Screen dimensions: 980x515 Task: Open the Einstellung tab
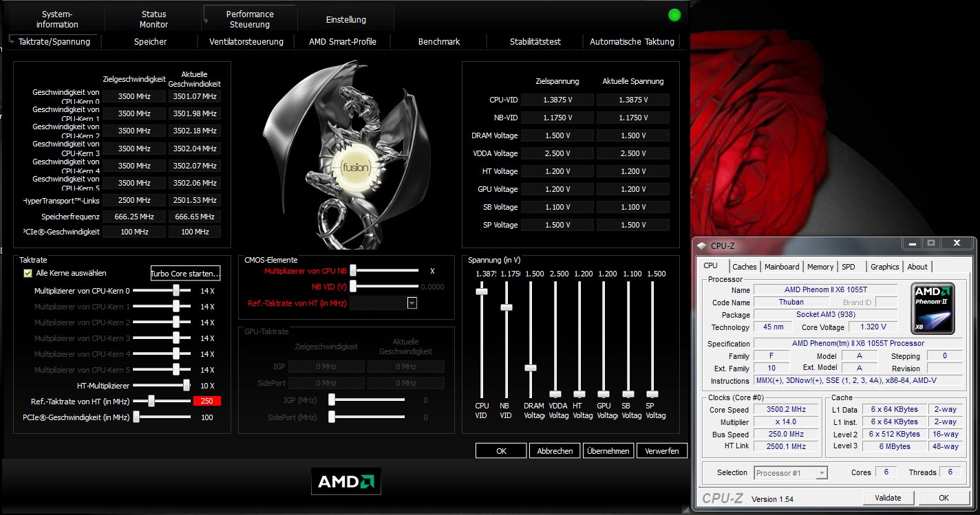click(345, 20)
